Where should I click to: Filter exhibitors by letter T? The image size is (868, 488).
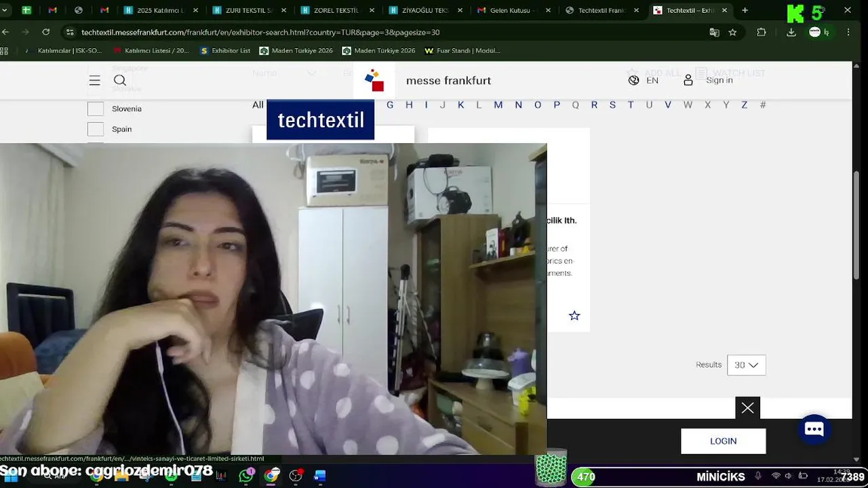click(x=631, y=105)
